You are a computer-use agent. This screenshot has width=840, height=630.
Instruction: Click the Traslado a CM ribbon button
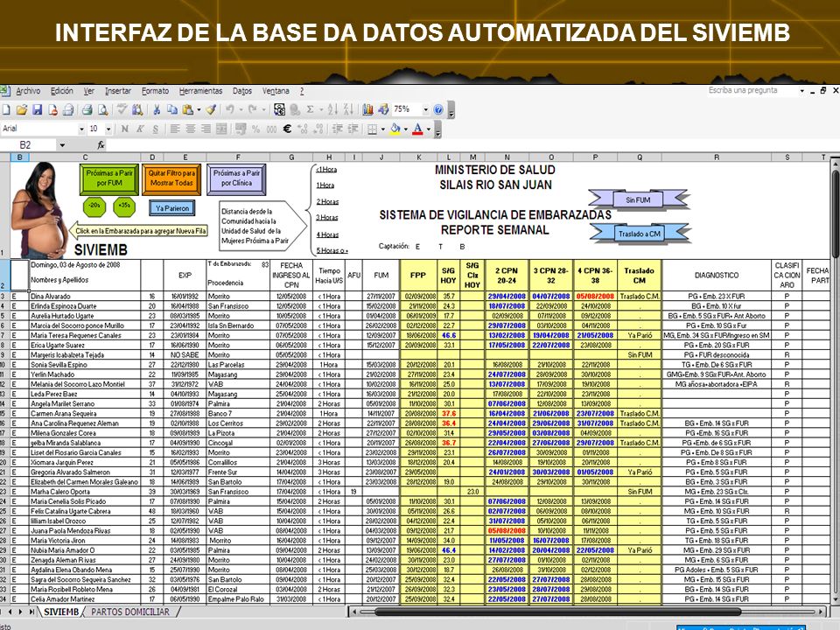pos(640,234)
